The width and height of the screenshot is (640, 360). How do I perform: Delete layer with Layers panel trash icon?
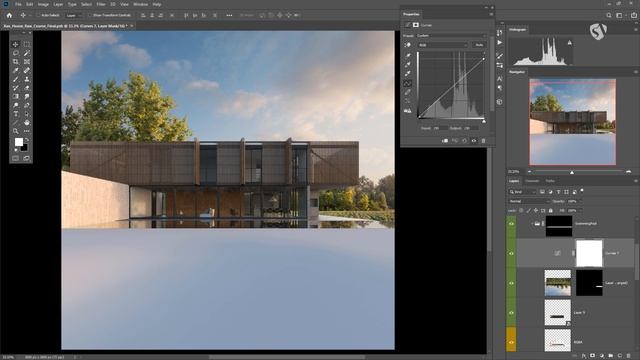click(x=629, y=356)
